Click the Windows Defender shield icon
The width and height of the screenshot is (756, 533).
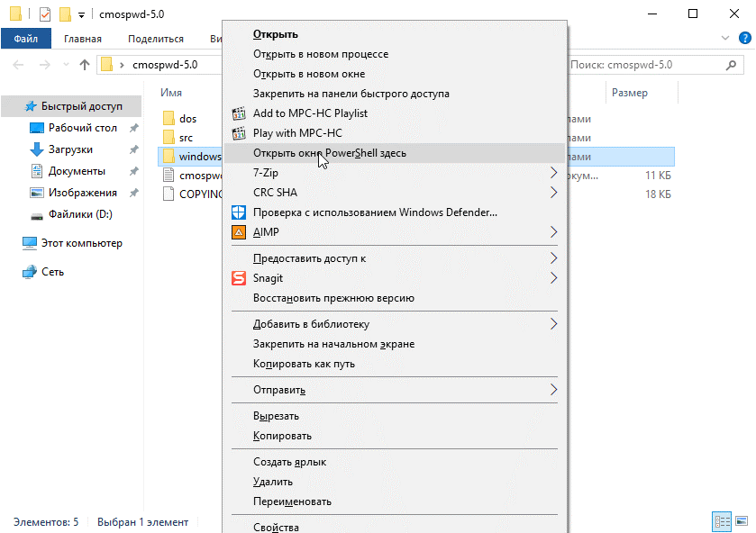[239, 212]
